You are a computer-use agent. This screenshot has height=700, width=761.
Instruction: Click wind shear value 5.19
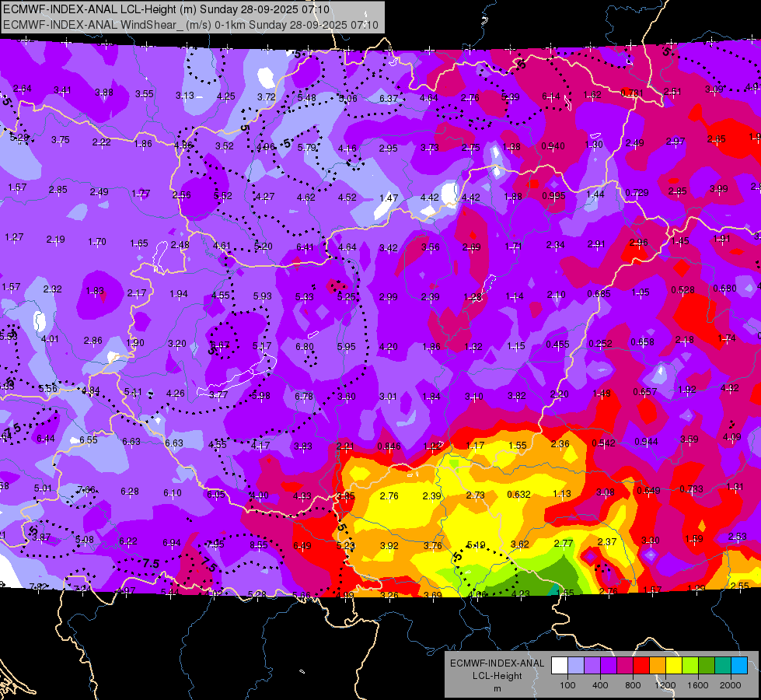click(476, 545)
